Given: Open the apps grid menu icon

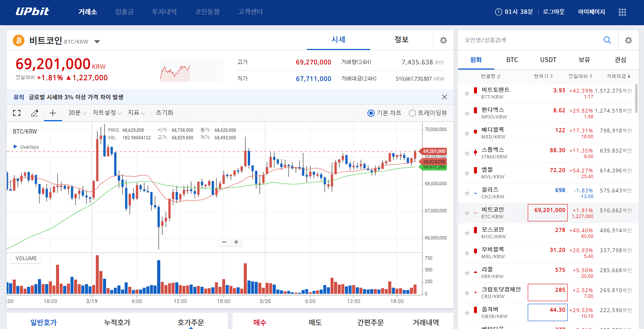Looking at the screenshot, I should point(622,12).
